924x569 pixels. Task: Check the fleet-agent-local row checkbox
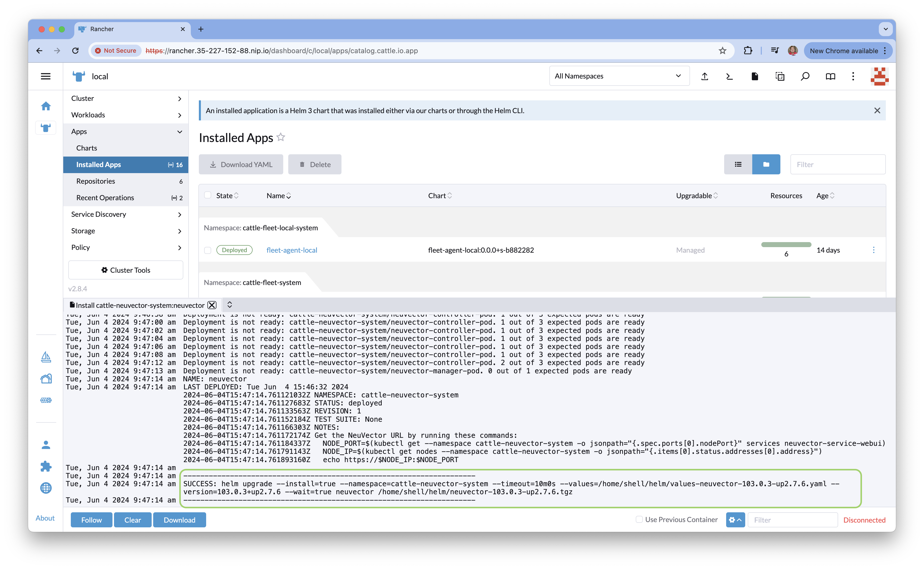207,250
